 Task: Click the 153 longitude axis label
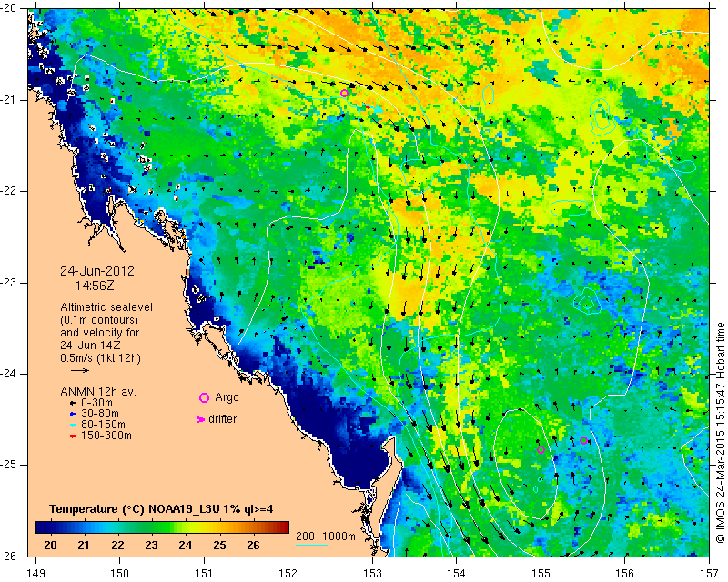click(372, 574)
